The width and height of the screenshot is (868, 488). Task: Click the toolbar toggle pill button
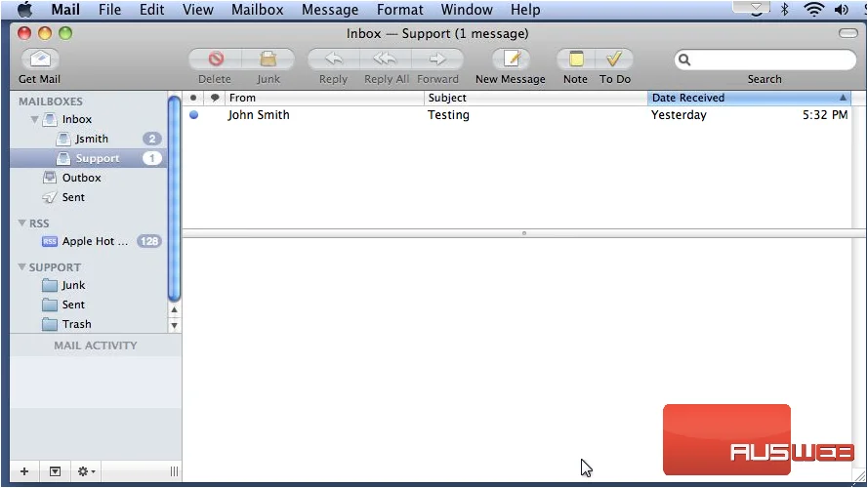click(x=848, y=33)
